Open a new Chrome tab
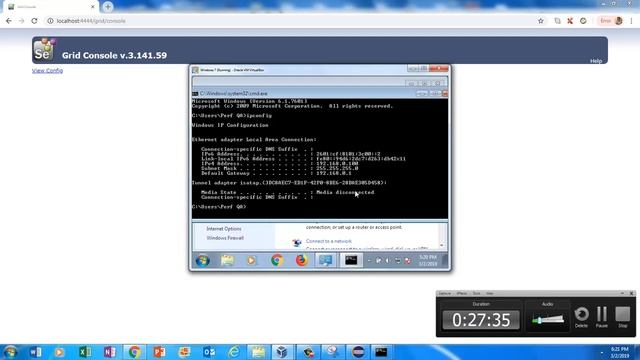640x360 pixels. pos(108,7)
